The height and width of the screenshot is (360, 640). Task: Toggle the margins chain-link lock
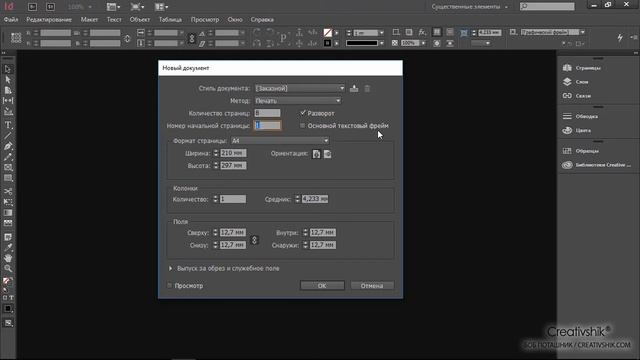[x=254, y=240]
